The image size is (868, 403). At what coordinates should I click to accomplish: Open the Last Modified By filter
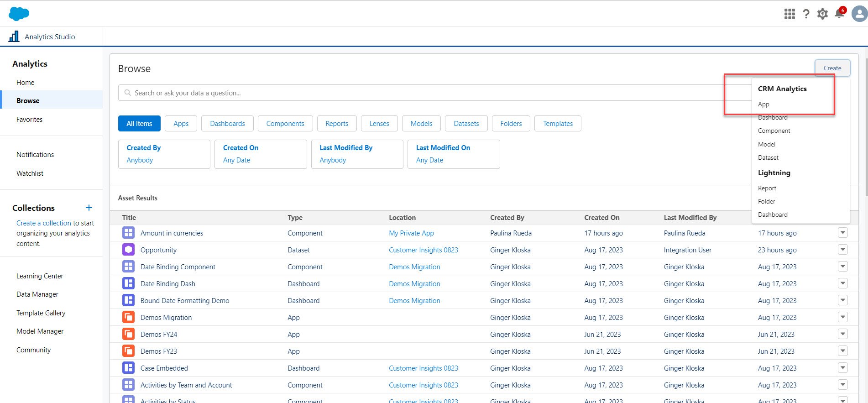tap(357, 154)
